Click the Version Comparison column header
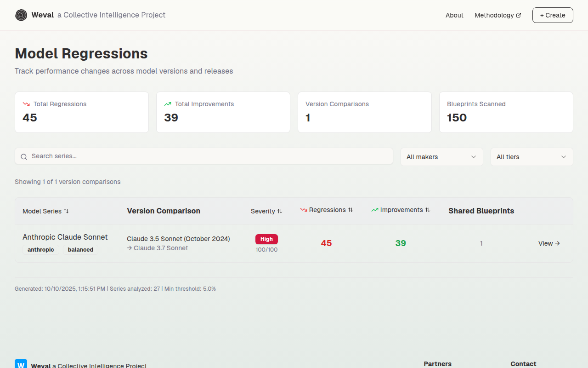588x368 pixels. [x=164, y=211]
